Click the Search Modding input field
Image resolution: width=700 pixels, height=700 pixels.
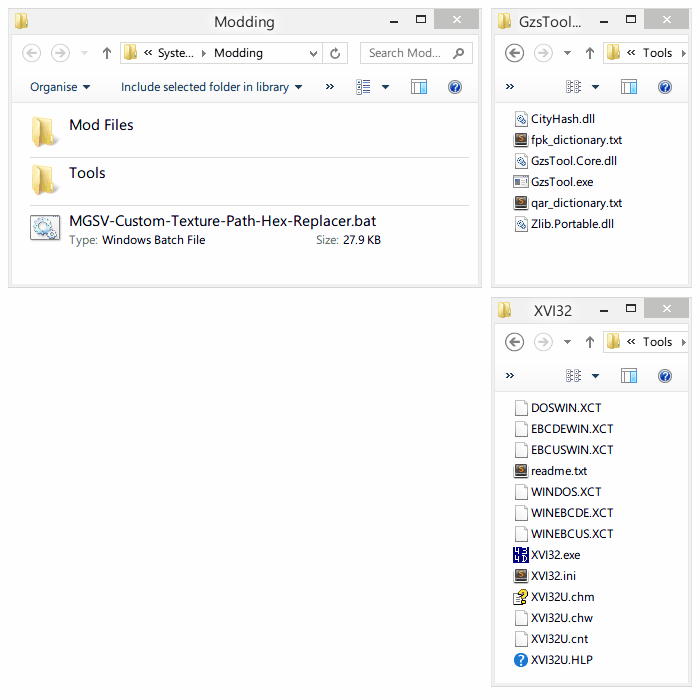point(405,53)
